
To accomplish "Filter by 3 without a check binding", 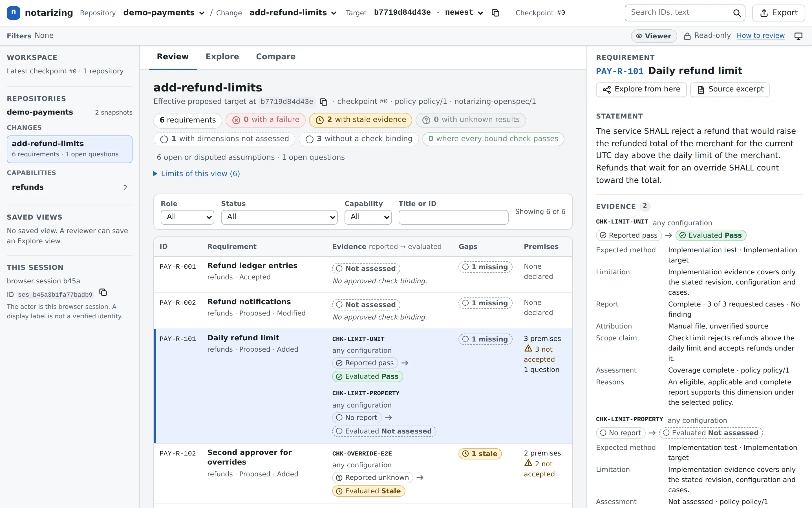I will 359,139.
